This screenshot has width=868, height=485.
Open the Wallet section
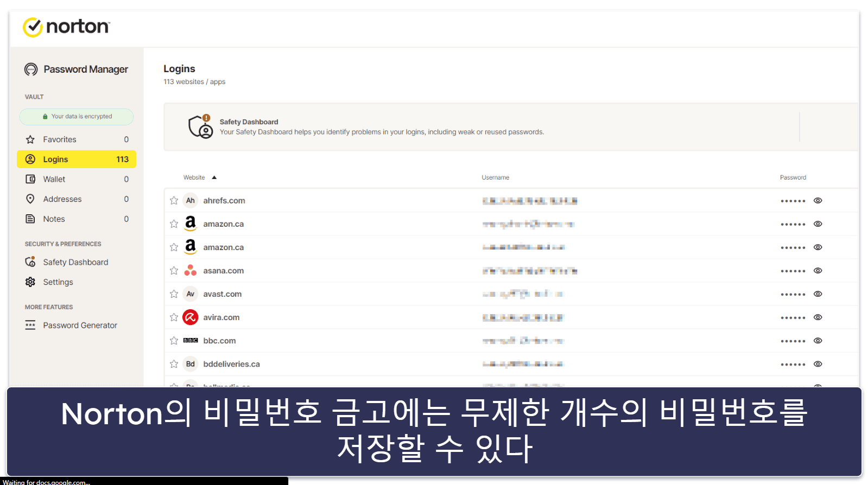(x=77, y=179)
